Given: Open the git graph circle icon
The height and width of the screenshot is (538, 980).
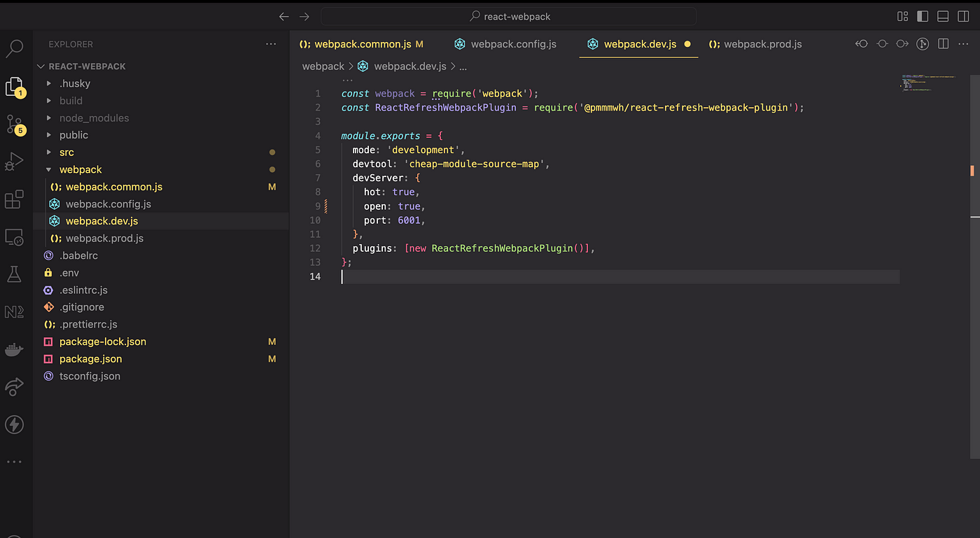Looking at the screenshot, I should pyautogui.click(x=923, y=44).
